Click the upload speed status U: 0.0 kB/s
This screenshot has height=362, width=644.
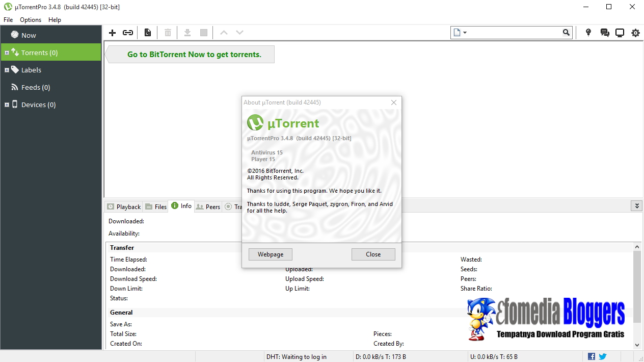click(x=494, y=356)
